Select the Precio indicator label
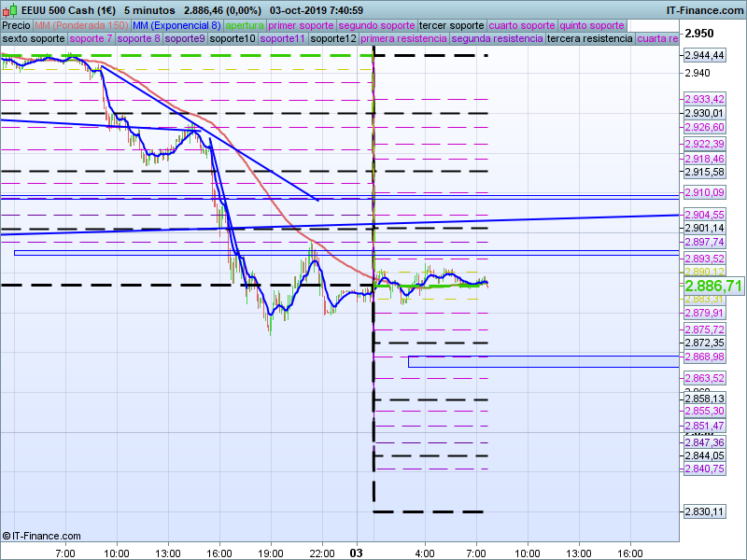Viewport: 747px width, 560px height. 16,26
